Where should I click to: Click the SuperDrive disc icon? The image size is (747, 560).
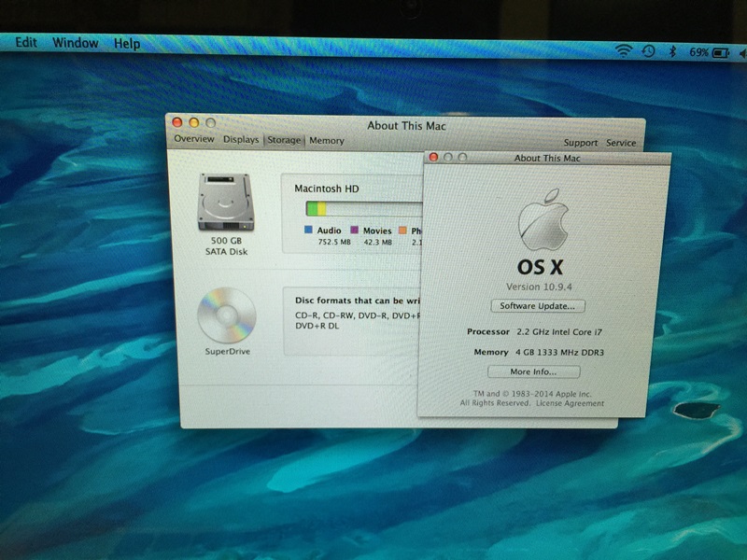point(227,315)
